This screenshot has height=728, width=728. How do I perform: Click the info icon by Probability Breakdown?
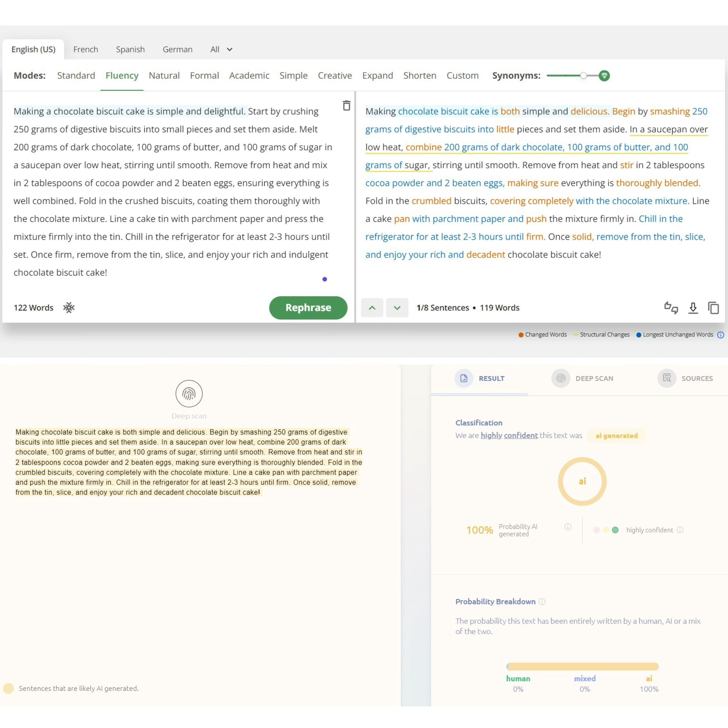[x=541, y=601]
